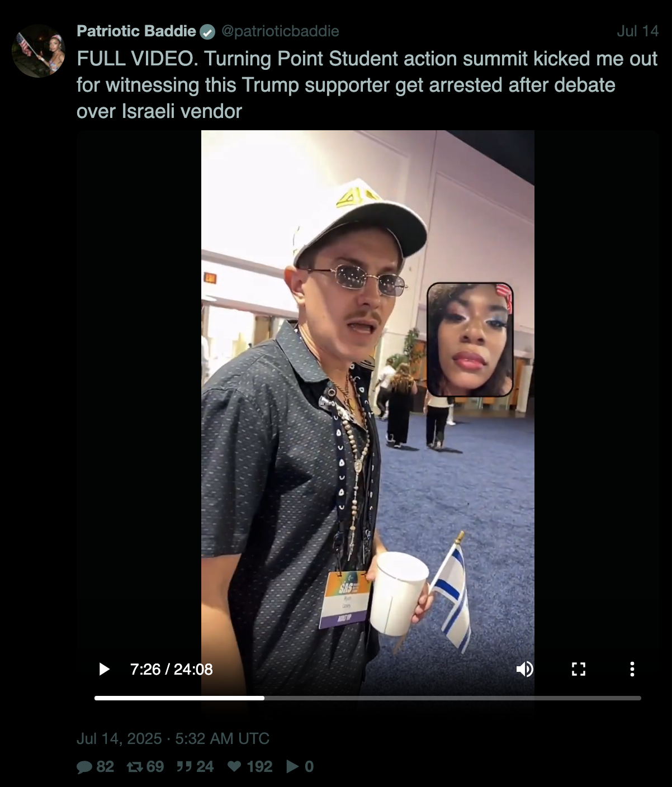The width and height of the screenshot is (672, 787).
Task: Open the @patrioticbaddie handle link
Action: [280, 31]
